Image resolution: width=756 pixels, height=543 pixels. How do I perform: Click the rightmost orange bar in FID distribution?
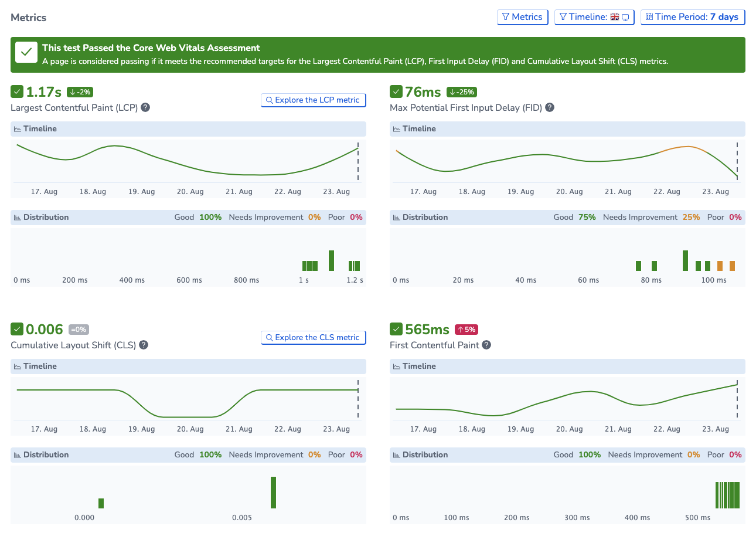[x=732, y=266]
